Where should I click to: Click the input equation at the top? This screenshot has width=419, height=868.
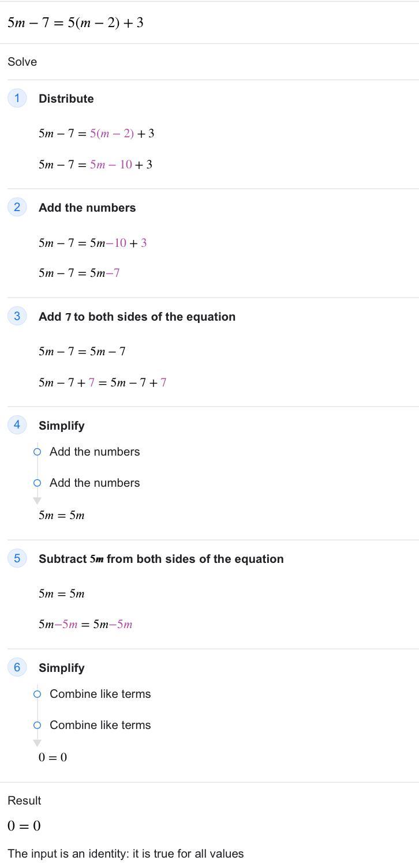click(x=75, y=22)
